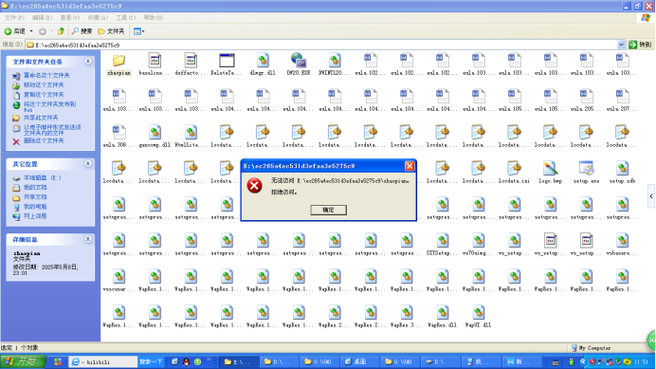Viewport: 656px width, 369px height.
Task: Select the setup.sdb file icon
Action: pos(622,169)
